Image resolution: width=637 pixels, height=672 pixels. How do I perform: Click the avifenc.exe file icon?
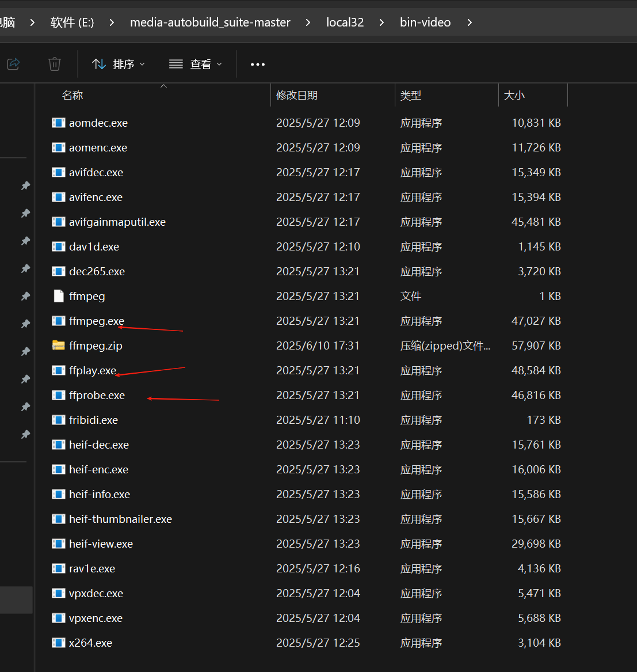pyautogui.click(x=58, y=197)
